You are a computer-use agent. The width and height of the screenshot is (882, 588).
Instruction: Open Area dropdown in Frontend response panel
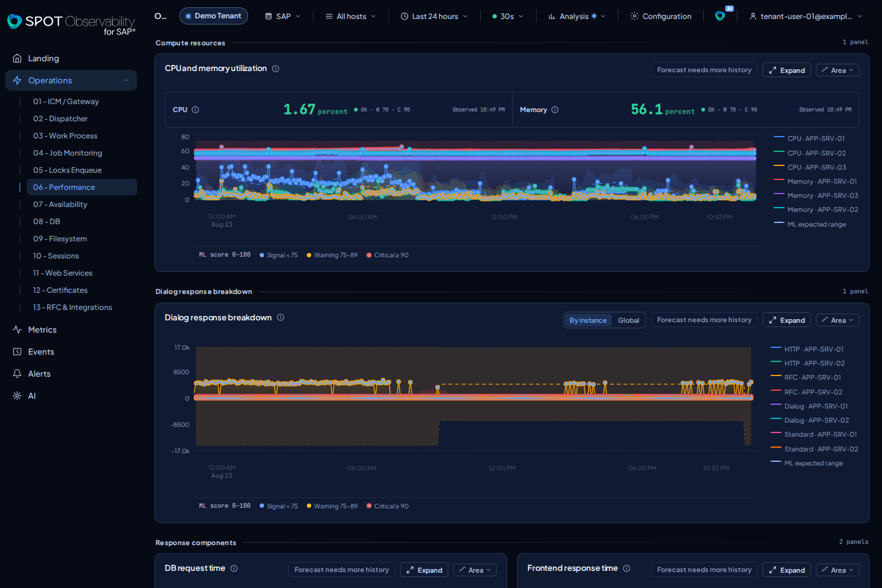(837, 570)
